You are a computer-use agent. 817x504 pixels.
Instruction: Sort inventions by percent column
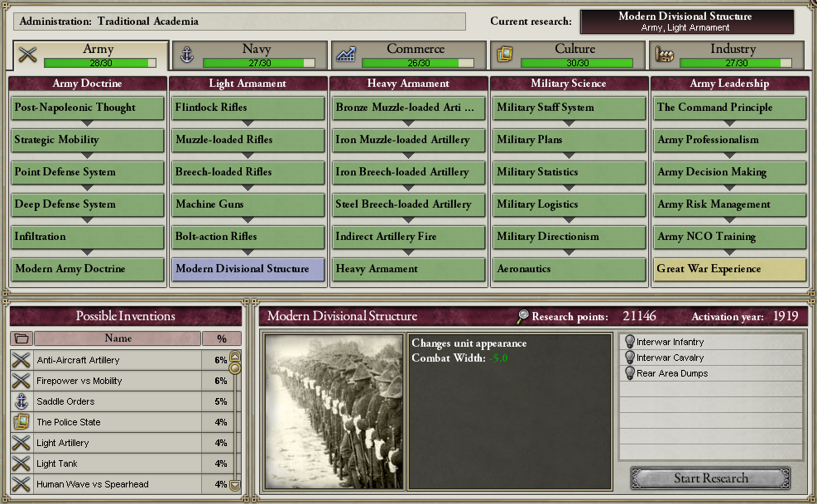222,338
